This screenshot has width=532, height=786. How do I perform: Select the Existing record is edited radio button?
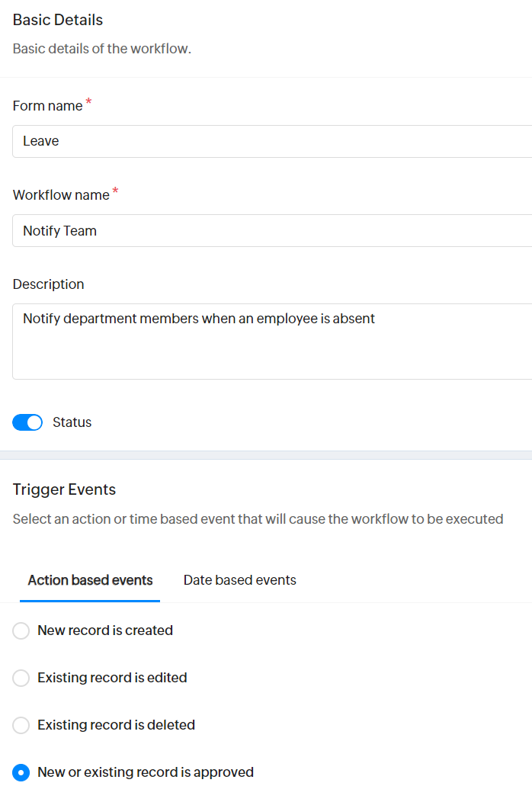pyautogui.click(x=21, y=678)
